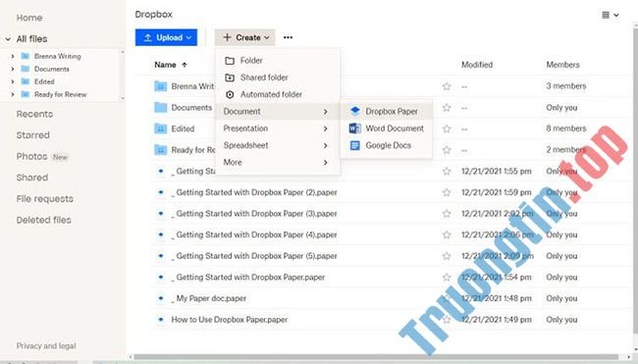The height and width of the screenshot is (364, 638).
Task: Click the Brenna Writing folder icon in file list
Action: [161, 86]
